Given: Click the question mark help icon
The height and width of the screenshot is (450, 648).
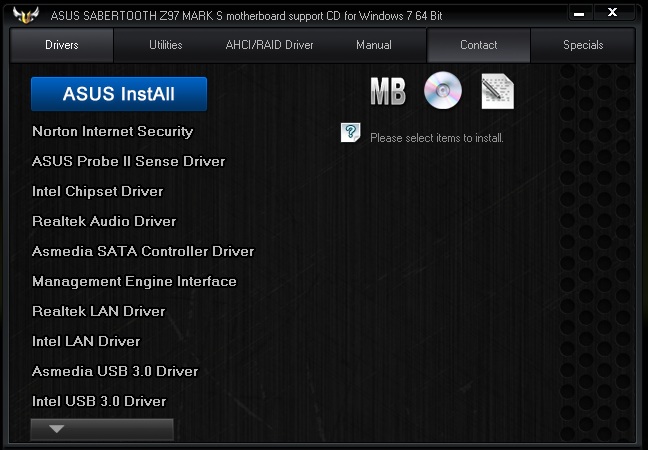Looking at the screenshot, I should 350,133.
